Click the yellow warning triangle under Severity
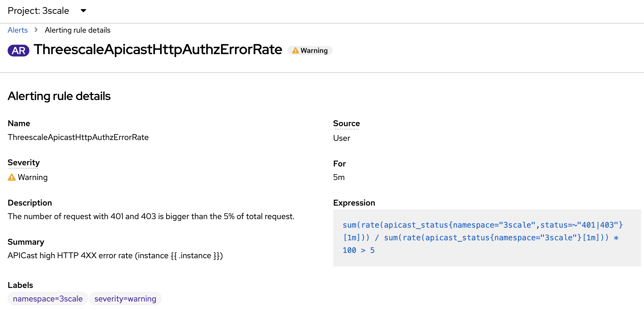 click(x=12, y=177)
